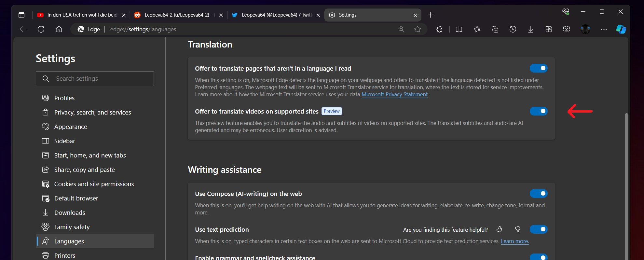The width and height of the screenshot is (644, 260).
Task: Launch Copilot from the toolbar
Action: click(621, 29)
